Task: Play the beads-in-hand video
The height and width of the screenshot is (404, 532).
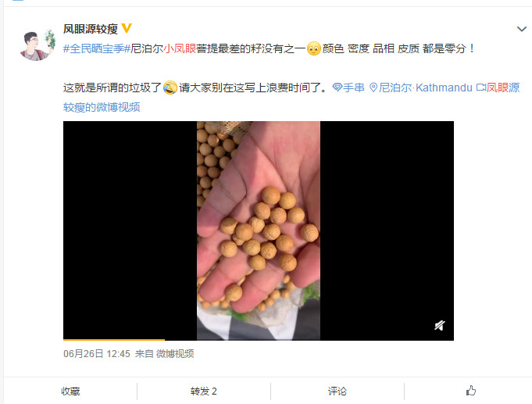Action: click(259, 231)
